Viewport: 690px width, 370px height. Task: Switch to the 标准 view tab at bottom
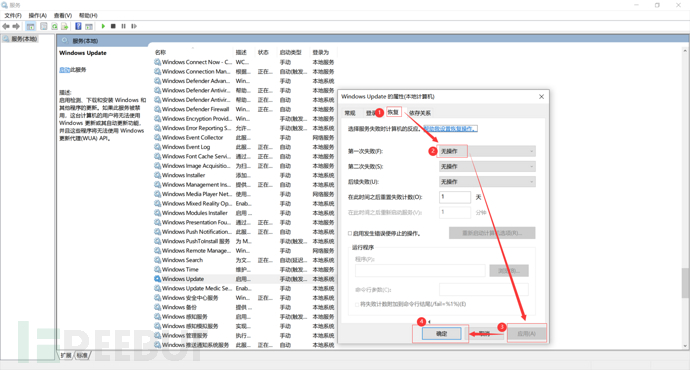[82, 355]
